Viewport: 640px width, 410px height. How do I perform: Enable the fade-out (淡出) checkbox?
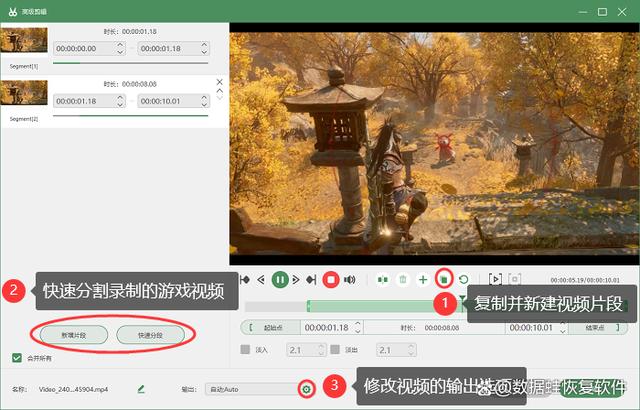[x=335, y=350]
